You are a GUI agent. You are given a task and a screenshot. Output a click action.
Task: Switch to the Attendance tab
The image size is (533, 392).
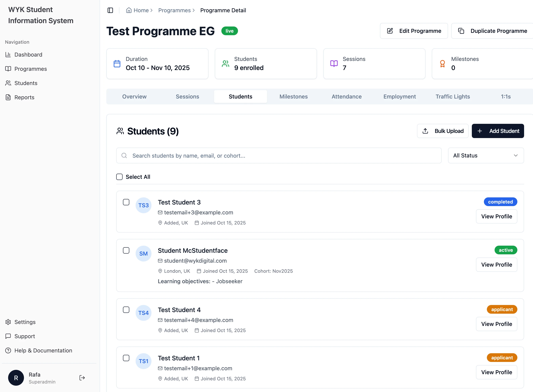346,97
